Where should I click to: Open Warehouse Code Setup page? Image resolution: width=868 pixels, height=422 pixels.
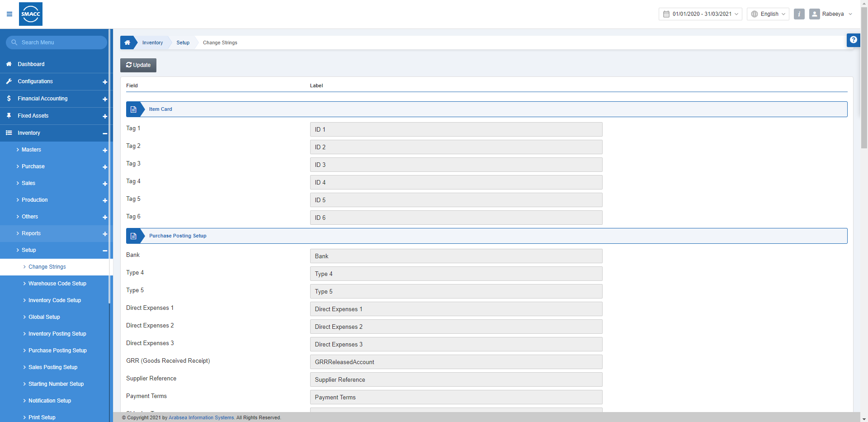click(57, 284)
